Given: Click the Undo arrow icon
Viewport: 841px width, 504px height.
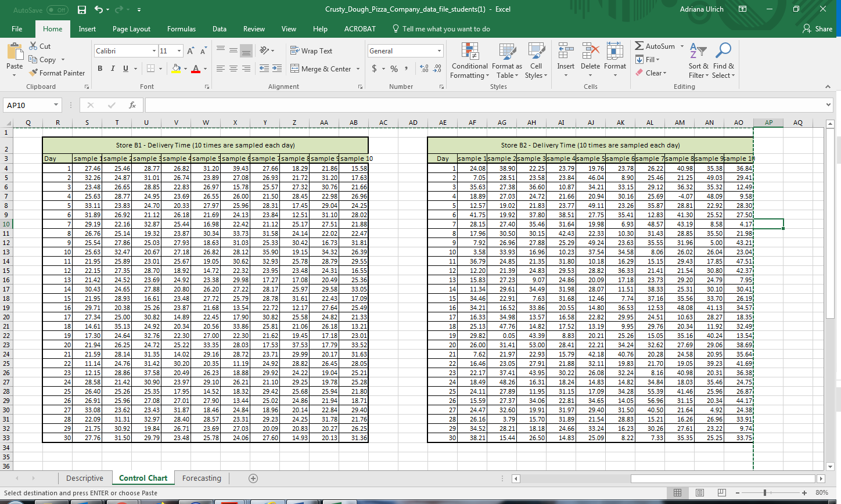Looking at the screenshot, I should 99,10.
